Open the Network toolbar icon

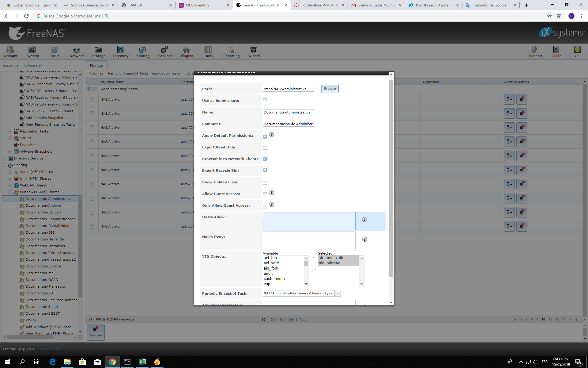77,52
